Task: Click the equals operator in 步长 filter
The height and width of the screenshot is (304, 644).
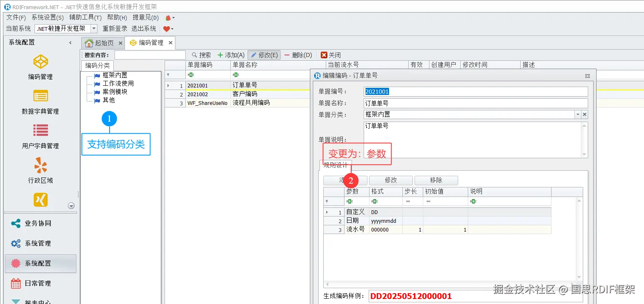Action: point(408,201)
